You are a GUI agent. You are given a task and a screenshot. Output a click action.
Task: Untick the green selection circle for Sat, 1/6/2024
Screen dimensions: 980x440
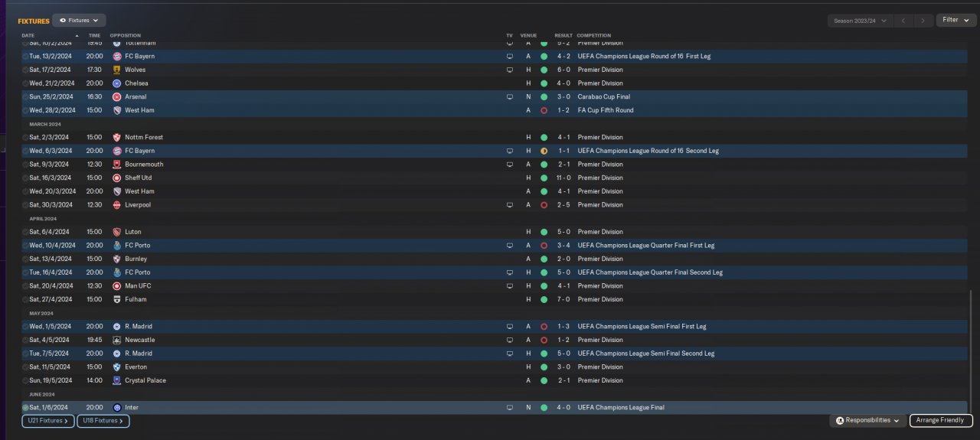click(25, 408)
